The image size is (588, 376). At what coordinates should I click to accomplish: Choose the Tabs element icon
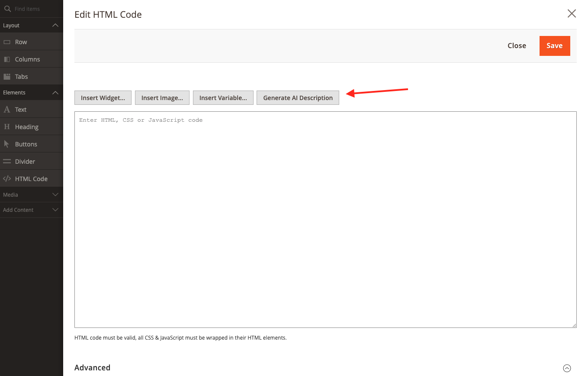[7, 77]
